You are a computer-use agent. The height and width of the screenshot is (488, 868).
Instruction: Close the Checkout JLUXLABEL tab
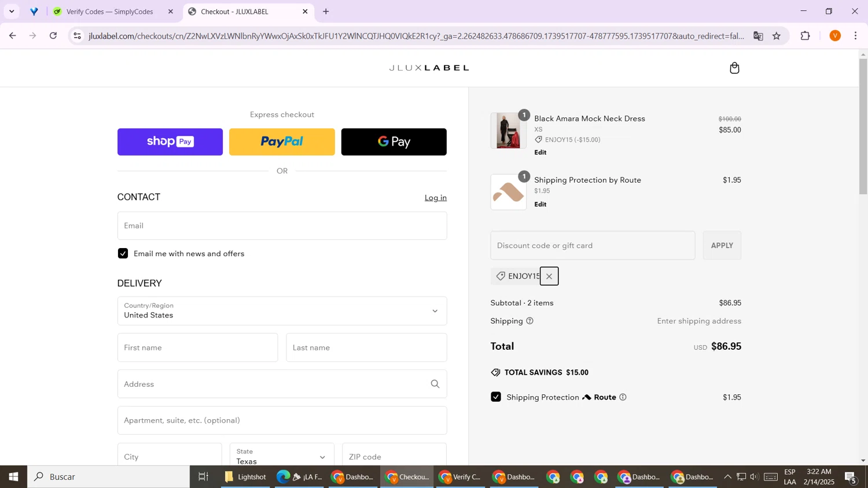(x=305, y=12)
